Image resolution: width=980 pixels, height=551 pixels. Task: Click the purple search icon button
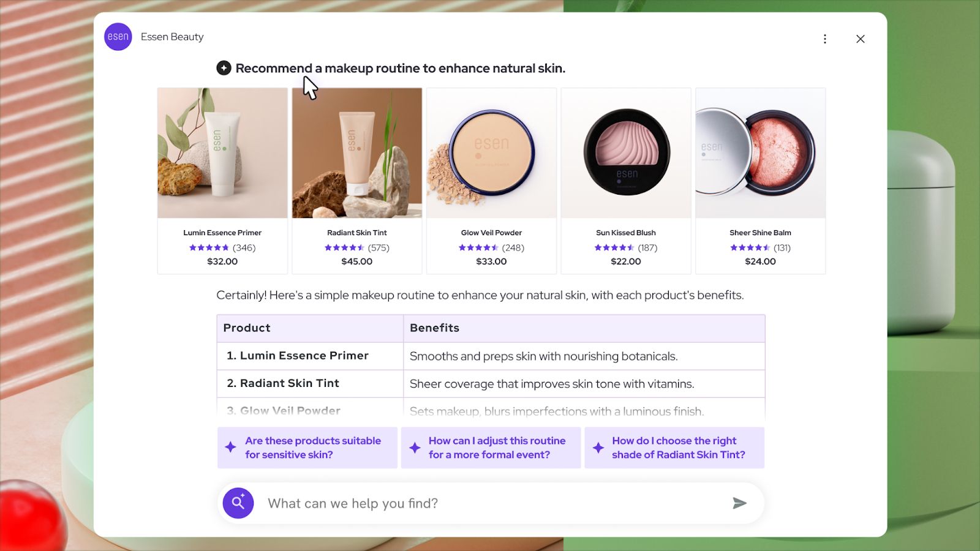click(238, 503)
